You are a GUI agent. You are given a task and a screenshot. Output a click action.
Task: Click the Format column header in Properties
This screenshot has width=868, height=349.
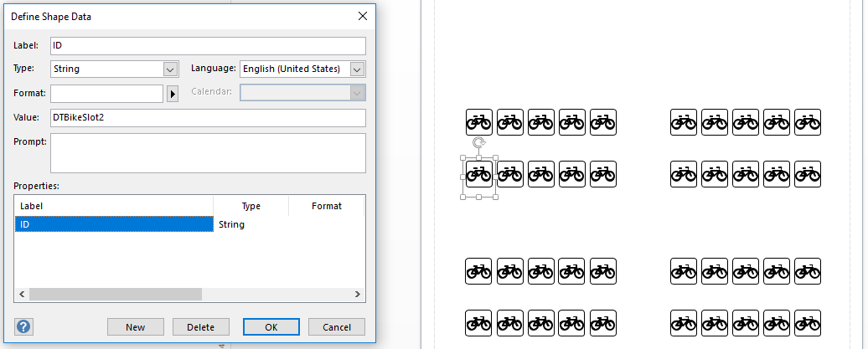point(326,206)
